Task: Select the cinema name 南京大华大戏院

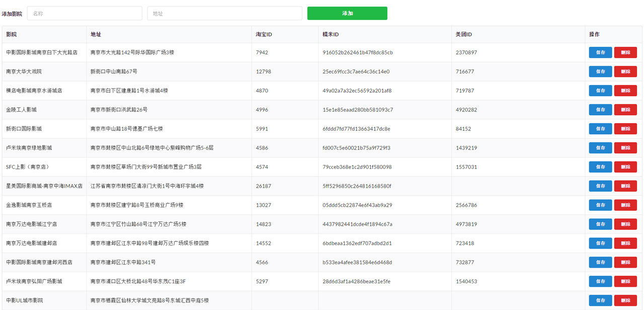Action: [x=24, y=71]
